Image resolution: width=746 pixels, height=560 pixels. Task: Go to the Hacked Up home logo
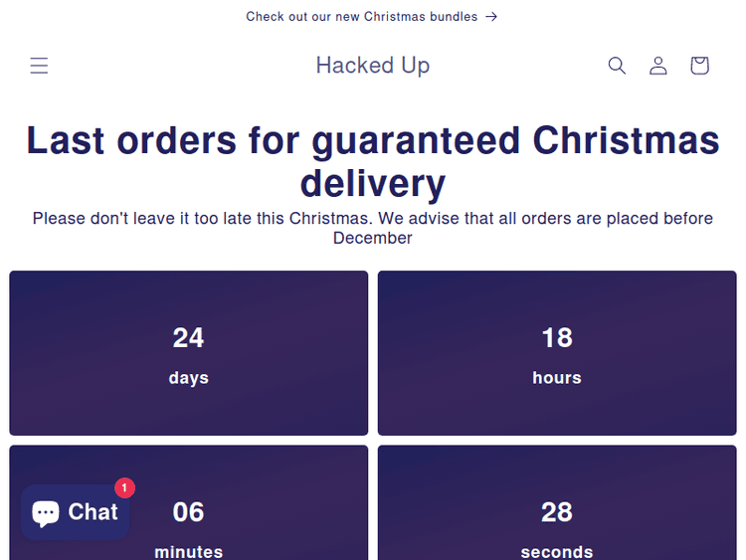click(373, 66)
